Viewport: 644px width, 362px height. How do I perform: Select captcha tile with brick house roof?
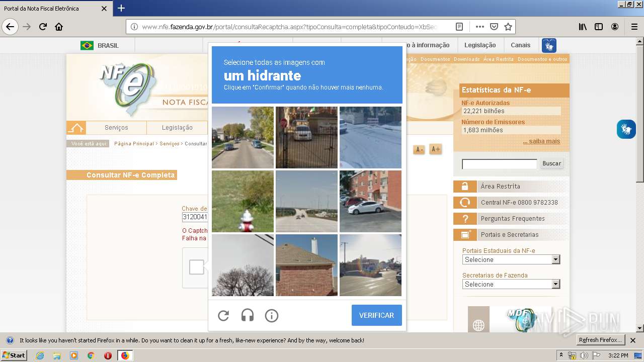306,265
